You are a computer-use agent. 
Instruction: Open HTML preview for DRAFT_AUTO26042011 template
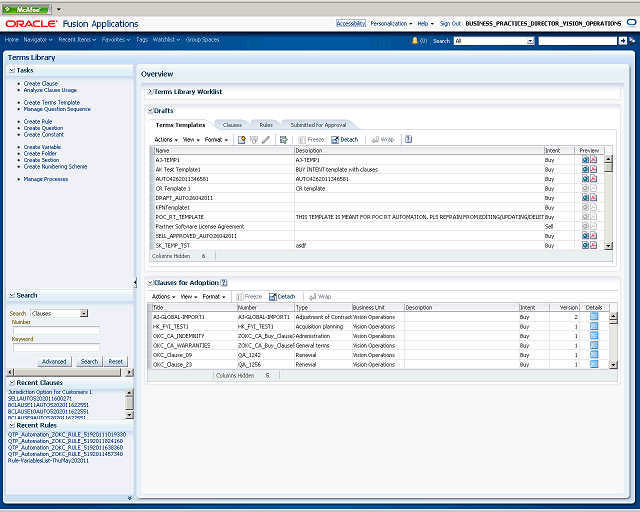pos(585,198)
